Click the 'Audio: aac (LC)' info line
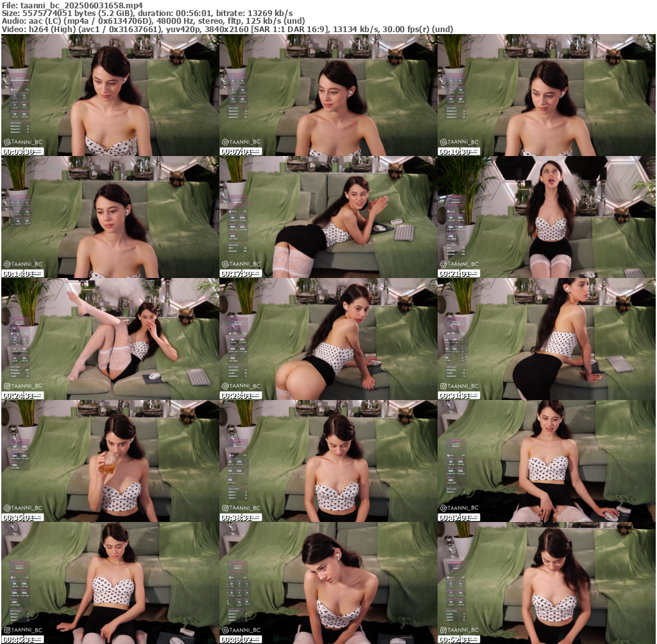 pos(153,21)
